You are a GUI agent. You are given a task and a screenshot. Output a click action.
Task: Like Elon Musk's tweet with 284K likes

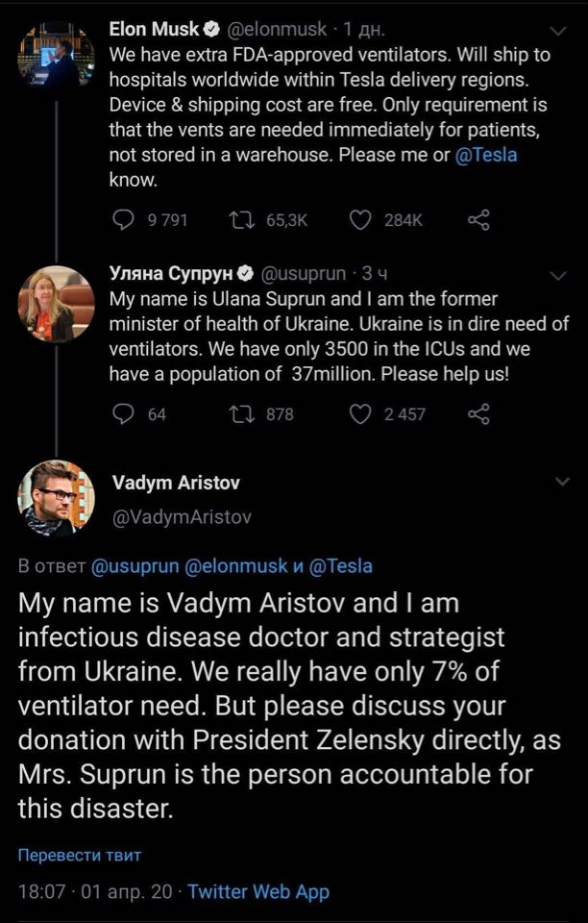pos(360,220)
